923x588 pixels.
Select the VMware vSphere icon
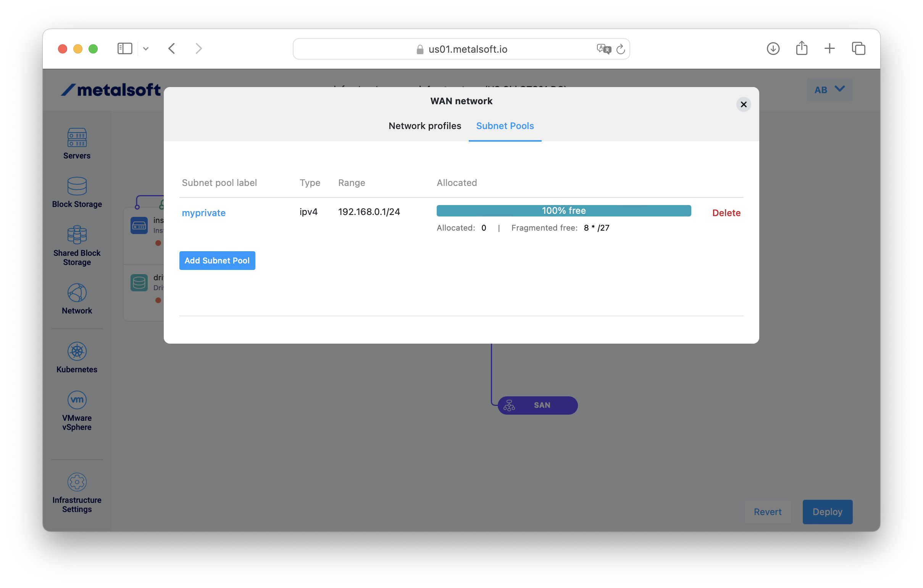coord(77,400)
